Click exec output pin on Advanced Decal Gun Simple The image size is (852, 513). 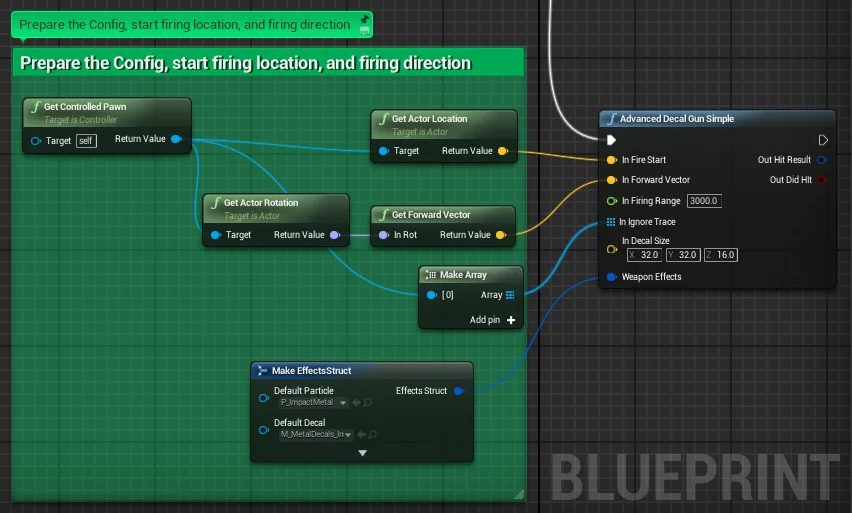tap(823, 140)
